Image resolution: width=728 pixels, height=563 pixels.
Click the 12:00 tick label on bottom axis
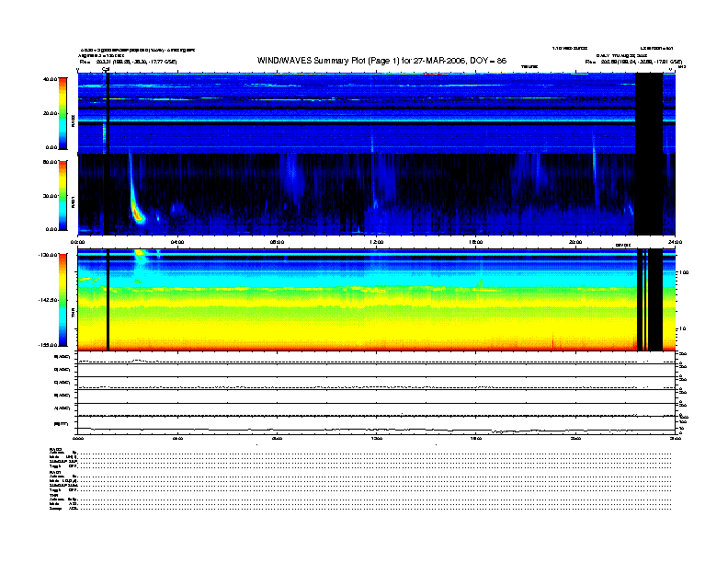pyautogui.click(x=377, y=438)
